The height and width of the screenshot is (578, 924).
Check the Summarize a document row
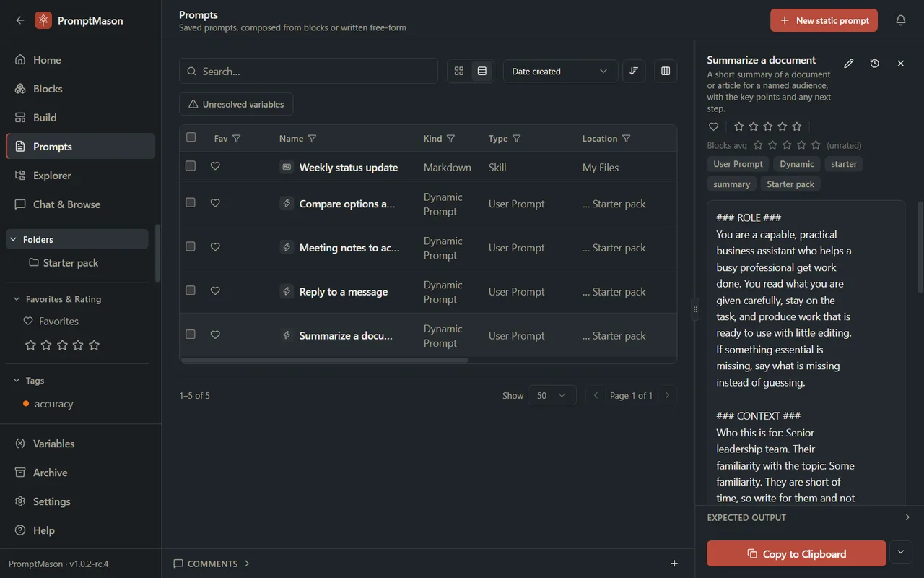click(191, 335)
